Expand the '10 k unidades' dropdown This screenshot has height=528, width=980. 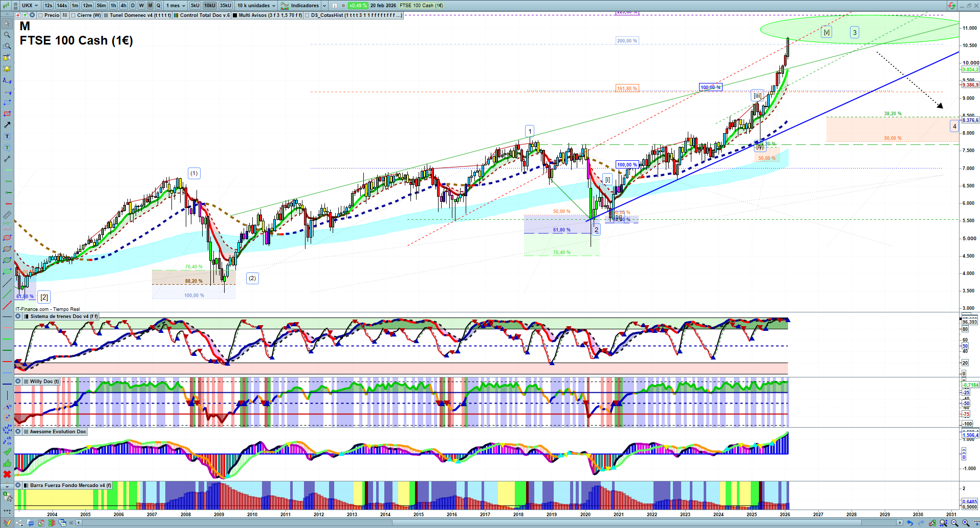tap(256, 6)
